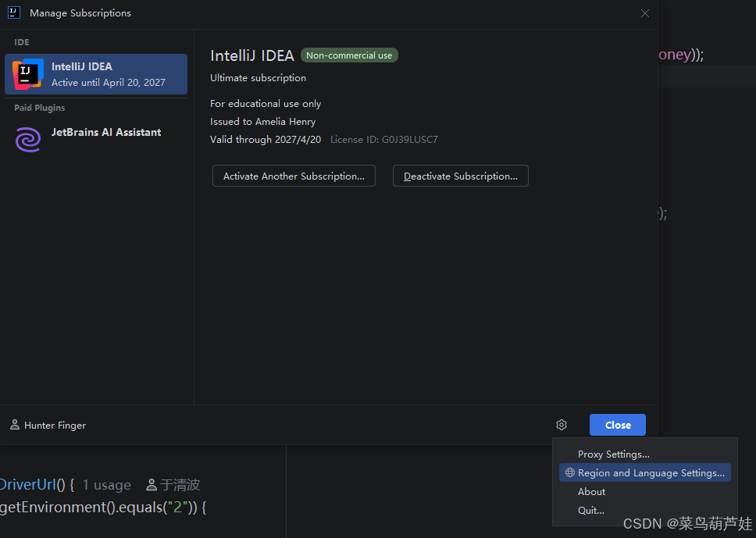Click the IJ icon in the dialog title bar
The width and height of the screenshot is (756, 538).
14,13
